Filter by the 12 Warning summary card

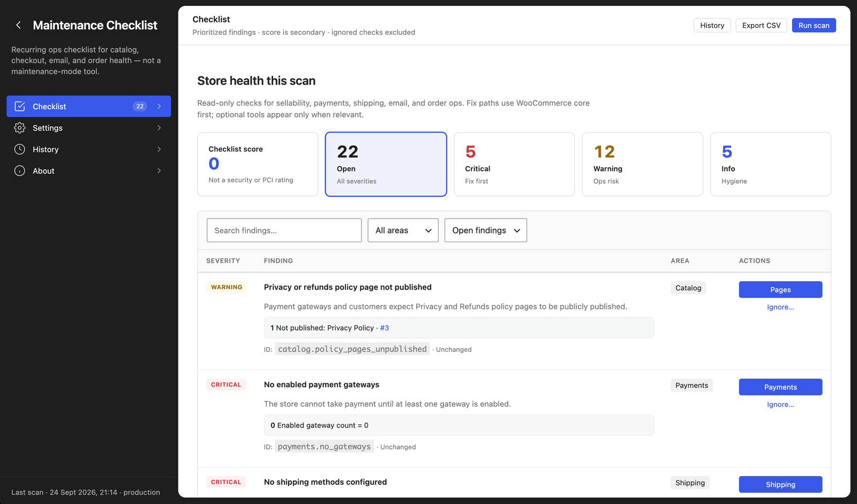642,164
